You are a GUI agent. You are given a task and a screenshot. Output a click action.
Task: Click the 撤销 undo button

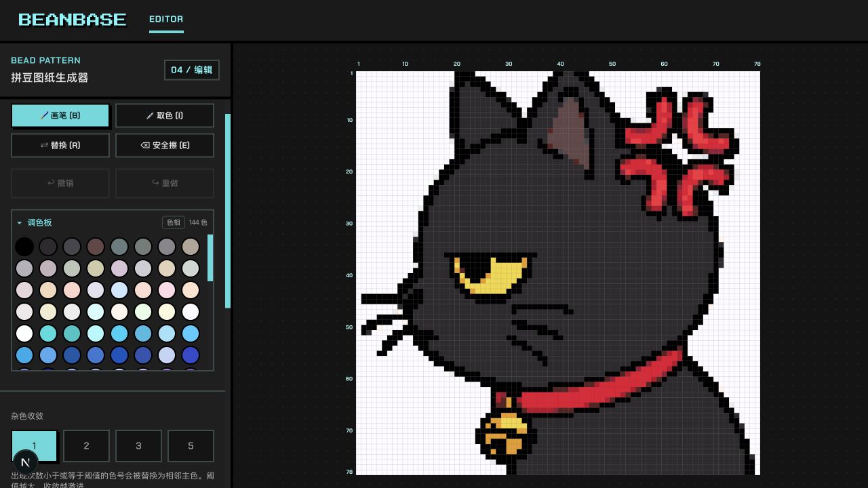tap(60, 183)
